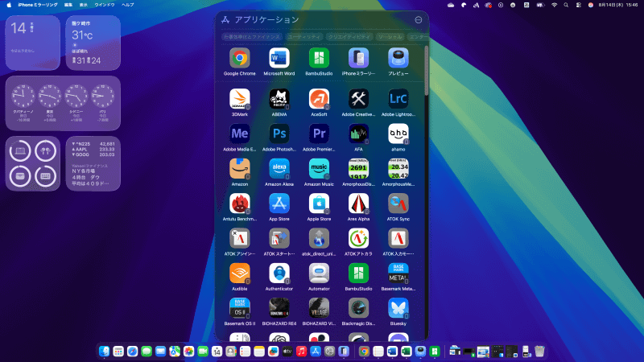This screenshot has height=362, width=644.
Task: Launch Ares Alpha
Action: coord(358,204)
